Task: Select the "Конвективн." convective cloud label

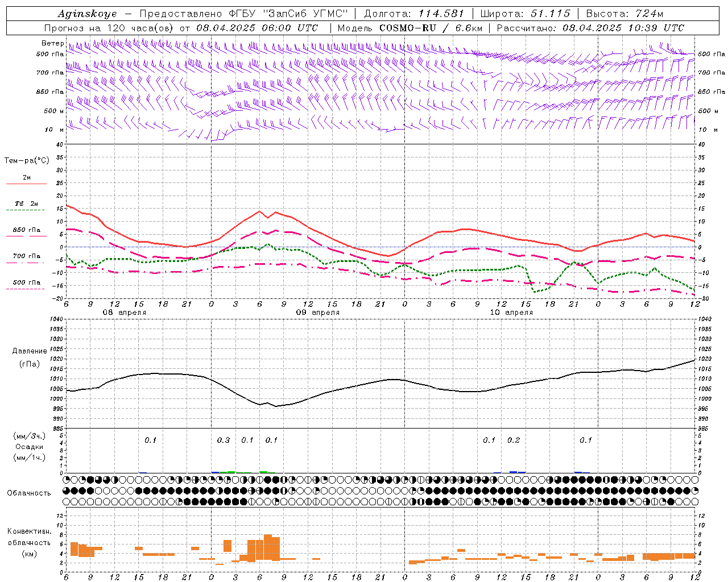Action: 30,531
